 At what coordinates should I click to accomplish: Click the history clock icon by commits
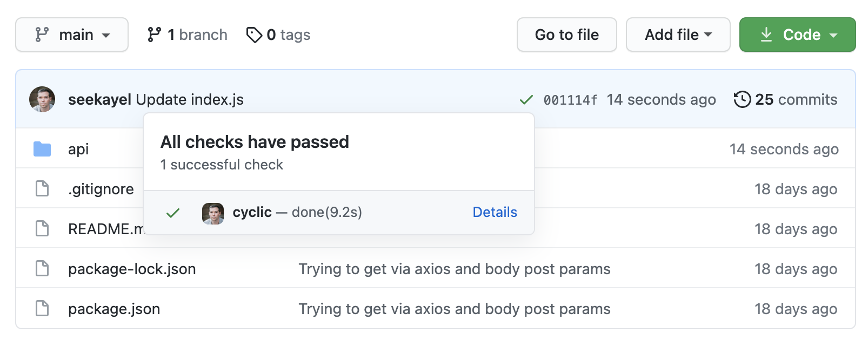coord(742,99)
